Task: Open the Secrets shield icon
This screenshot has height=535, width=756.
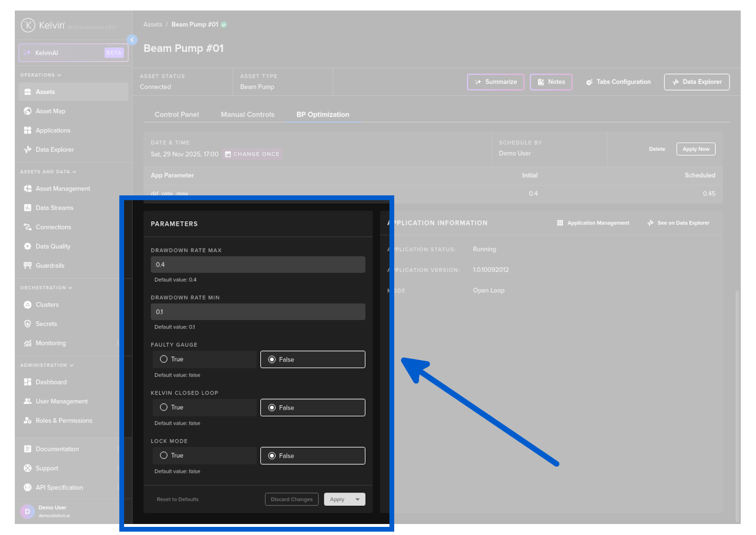Action: [x=28, y=324]
